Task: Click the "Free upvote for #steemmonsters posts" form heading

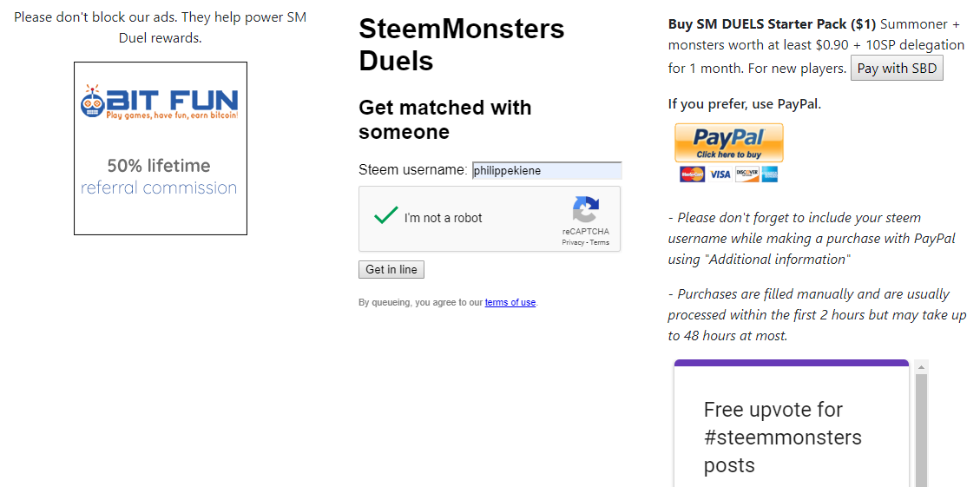Action: coord(782,437)
